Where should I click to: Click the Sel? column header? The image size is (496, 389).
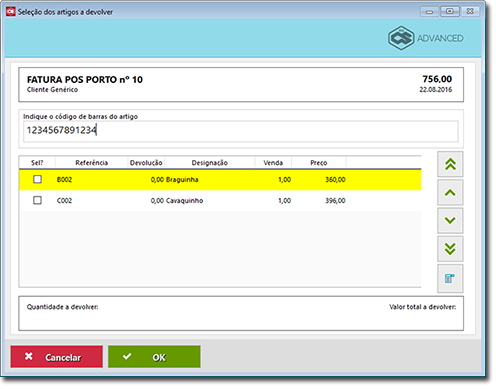37,163
